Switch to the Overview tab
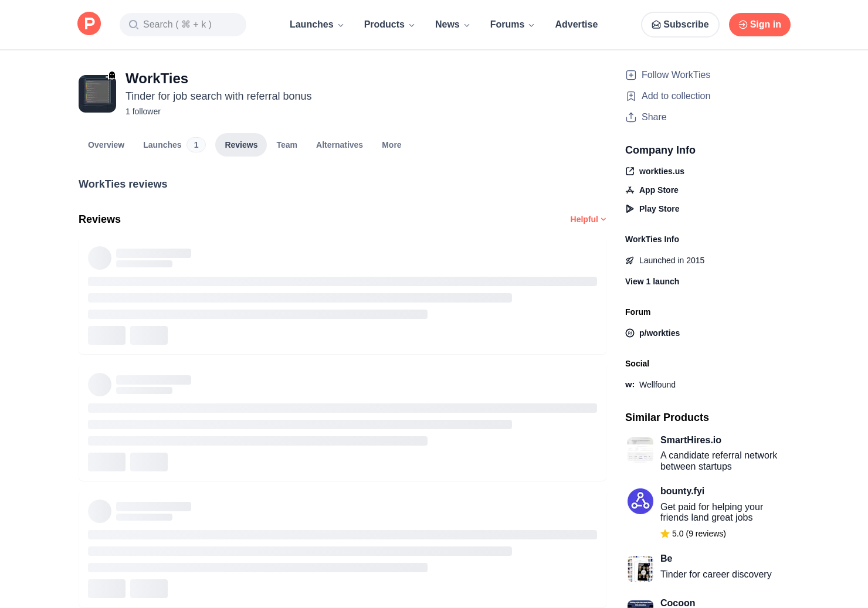The width and height of the screenshot is (868, 608). (x=106, y=145)
